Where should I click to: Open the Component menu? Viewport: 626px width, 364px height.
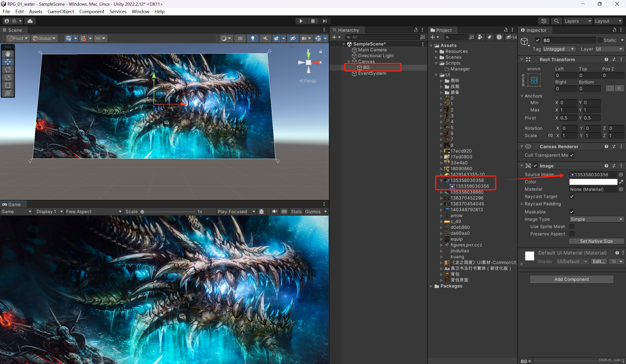click(92, 11)
